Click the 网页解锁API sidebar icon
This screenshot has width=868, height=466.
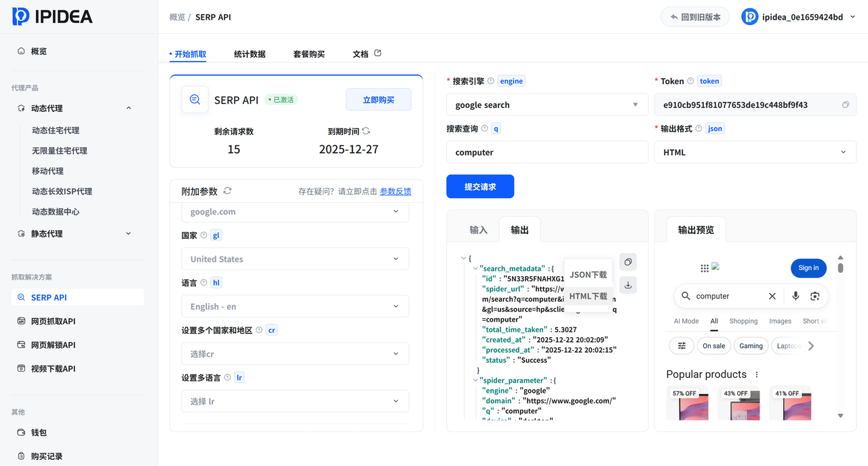pos(21,345)
